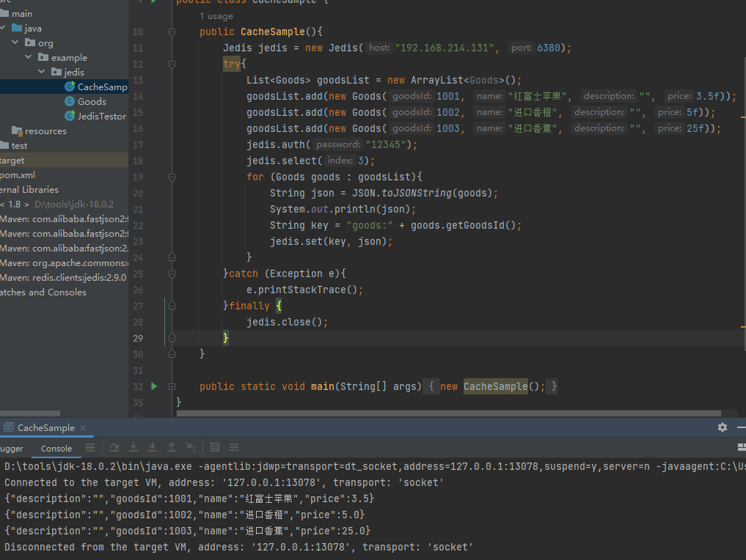Image resolution: width=746 pixels, height=560 pixels.
Task: Collapse the org package node
Action: (x=15, y=43)
